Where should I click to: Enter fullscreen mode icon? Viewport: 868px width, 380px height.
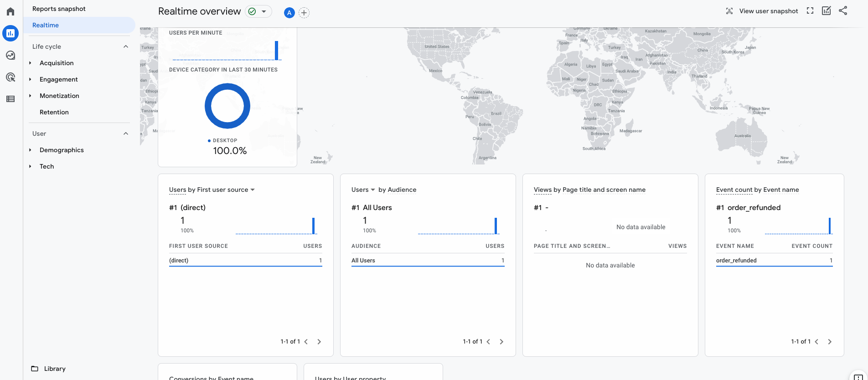(x=810, y=10)
